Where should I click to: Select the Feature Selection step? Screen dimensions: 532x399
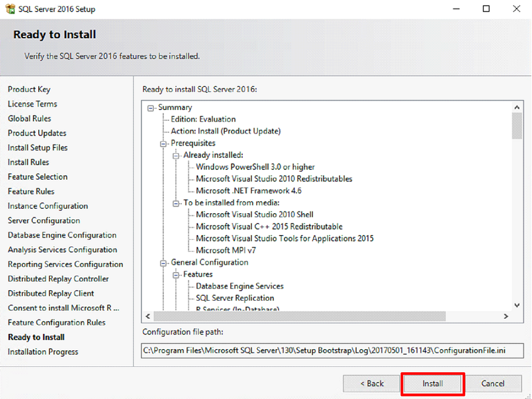click(38, 177)
